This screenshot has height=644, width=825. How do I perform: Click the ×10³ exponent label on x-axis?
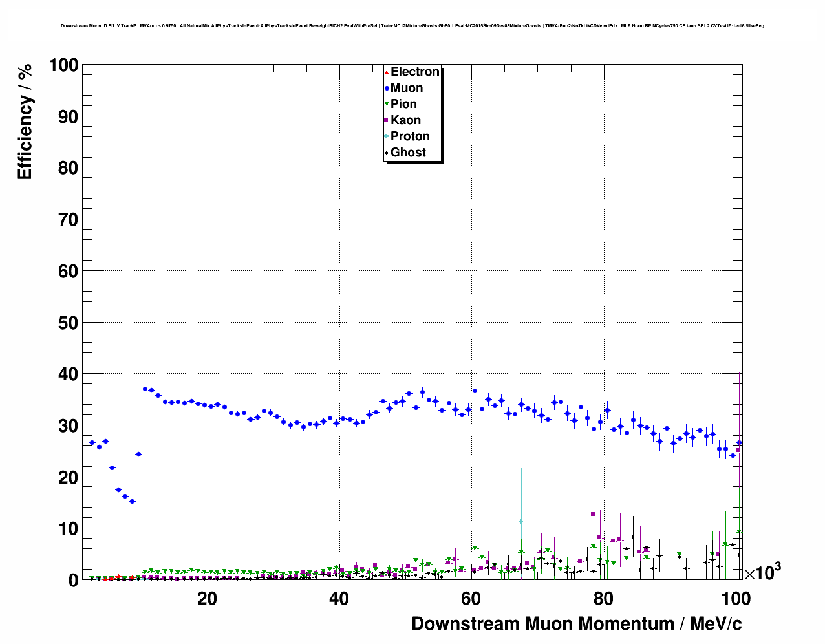click(762, 573)
